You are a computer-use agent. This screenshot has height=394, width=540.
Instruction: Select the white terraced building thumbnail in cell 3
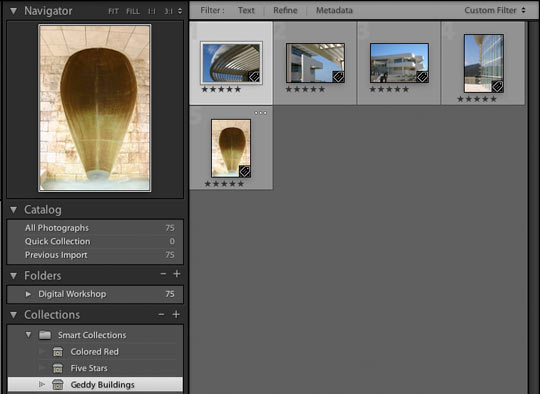[x=399, y=63]
